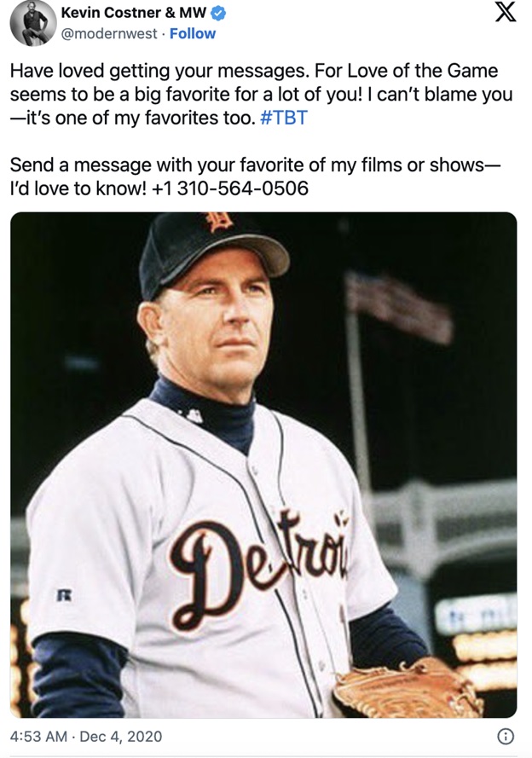Viewport: 532px width, 758px height.
Task: Click the orange D logo on the cap
Action: point(217,222)
